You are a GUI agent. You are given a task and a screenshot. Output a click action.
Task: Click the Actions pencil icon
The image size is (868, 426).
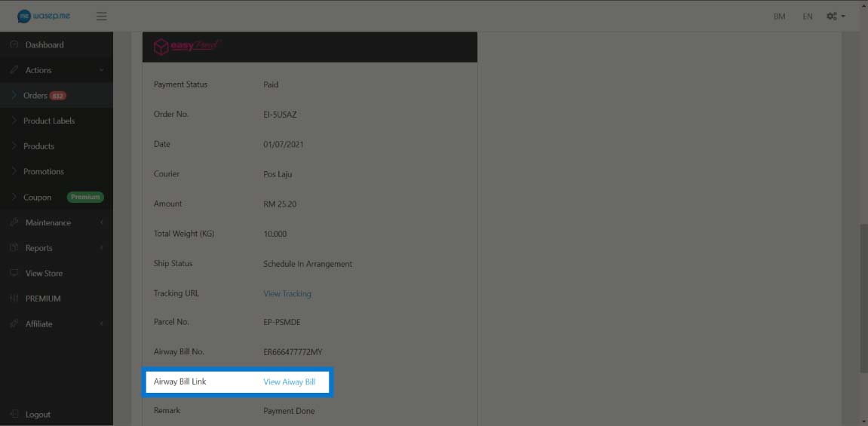pos(14,70)
